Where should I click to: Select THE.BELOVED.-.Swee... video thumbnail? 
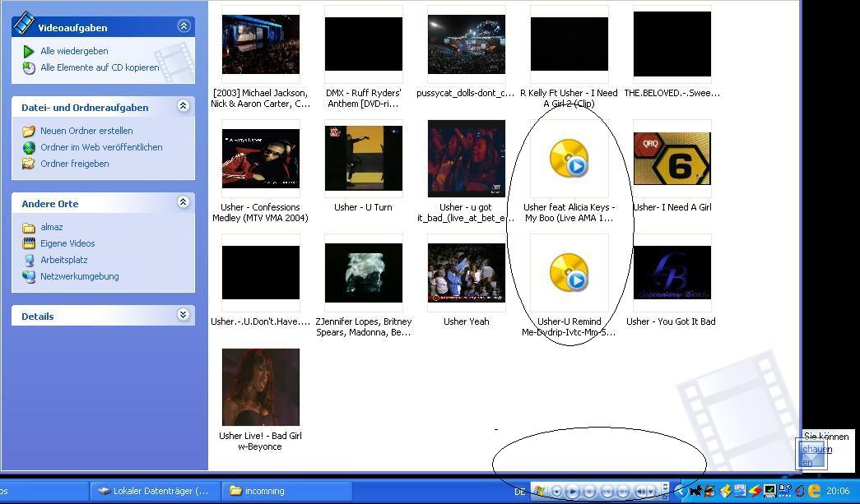coord(672,44)
